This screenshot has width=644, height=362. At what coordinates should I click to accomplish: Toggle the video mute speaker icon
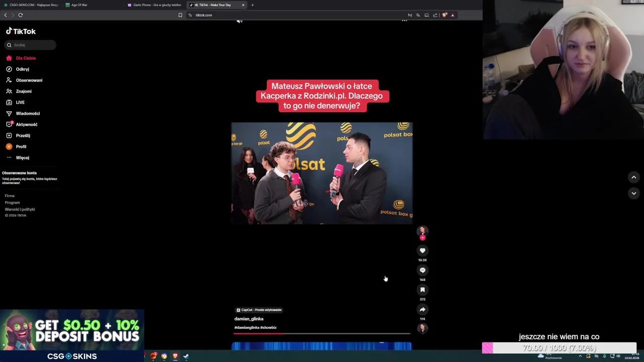click(239, 21)
